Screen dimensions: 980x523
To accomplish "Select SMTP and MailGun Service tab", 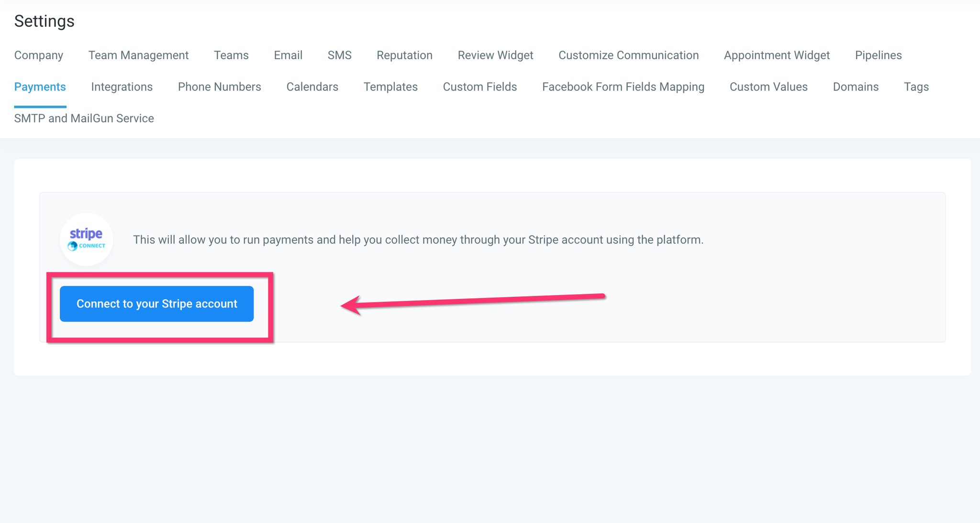I will coord(84,119).
